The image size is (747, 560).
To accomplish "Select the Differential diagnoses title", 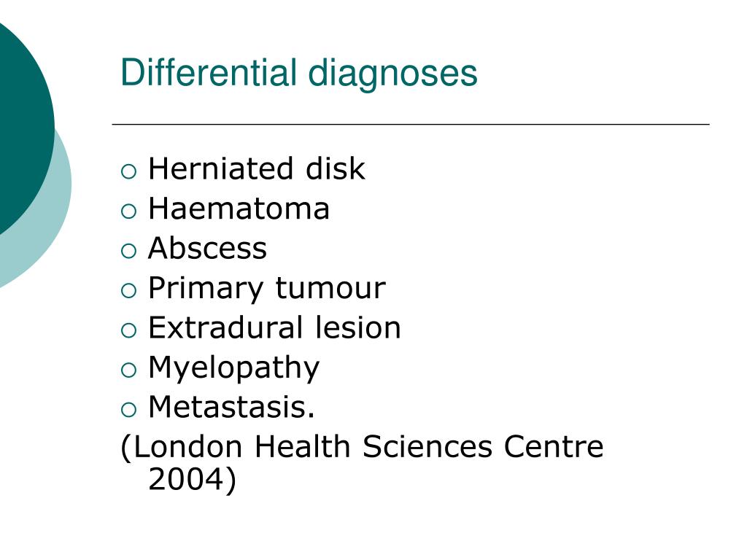I will point(298,73).
